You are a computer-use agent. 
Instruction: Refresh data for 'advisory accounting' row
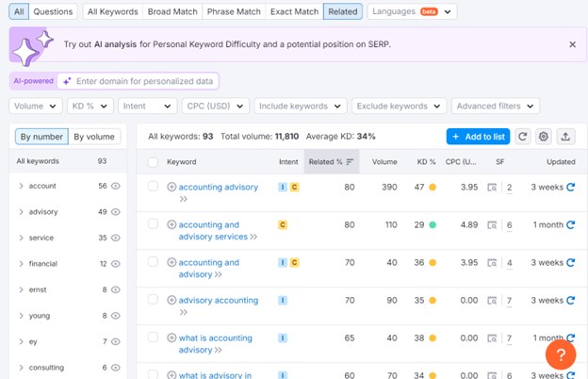pyautogui.click(x=570, y=300)
